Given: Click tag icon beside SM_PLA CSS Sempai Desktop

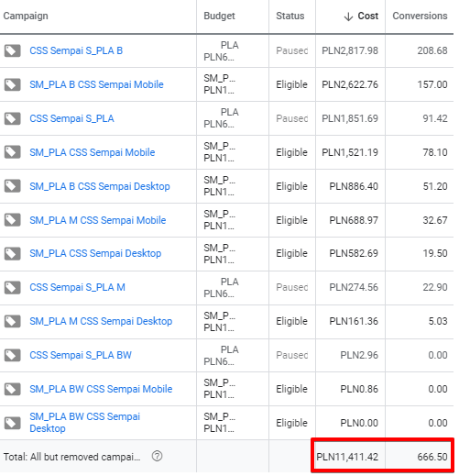Looking at the screenshot, I should (13, 254).
